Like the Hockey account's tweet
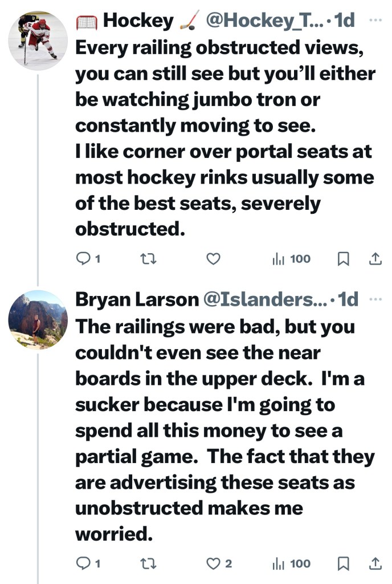392x584 pixels. [x=213, y=259]
